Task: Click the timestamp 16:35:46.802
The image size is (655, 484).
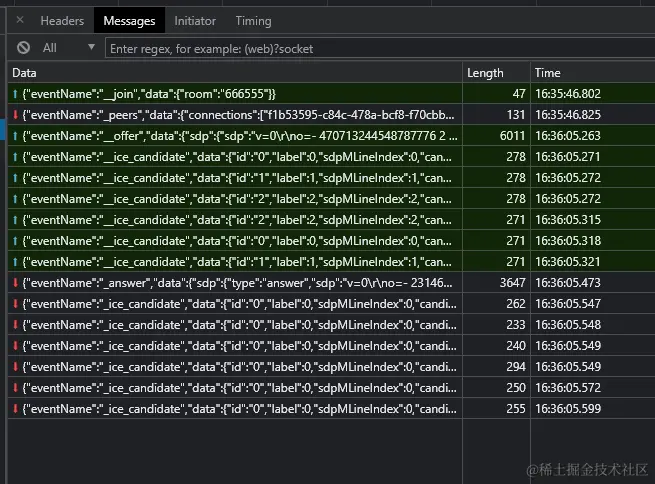Action: (x=568, y=94)
